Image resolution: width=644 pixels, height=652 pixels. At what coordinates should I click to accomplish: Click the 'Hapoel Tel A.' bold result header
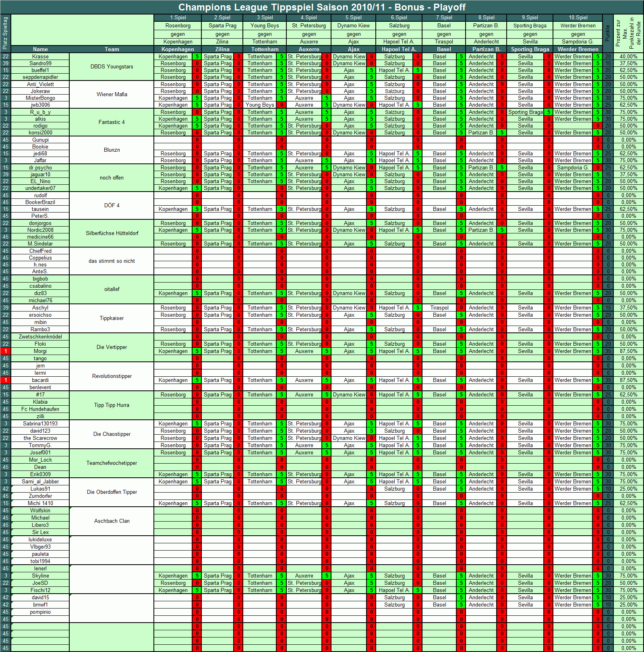(x=399, y=49)
